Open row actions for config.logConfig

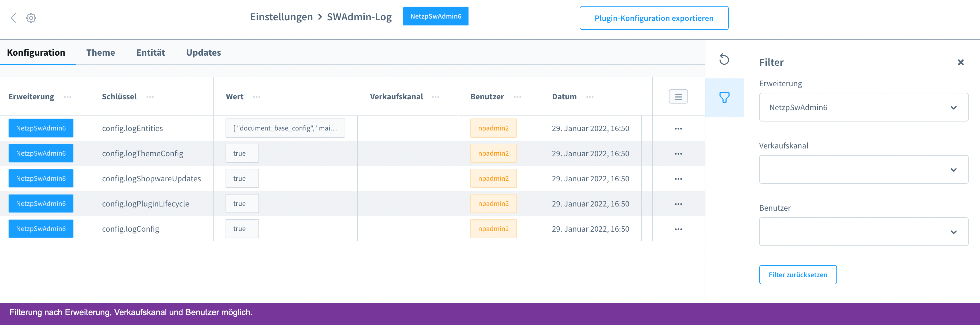[x=678, y=229]
